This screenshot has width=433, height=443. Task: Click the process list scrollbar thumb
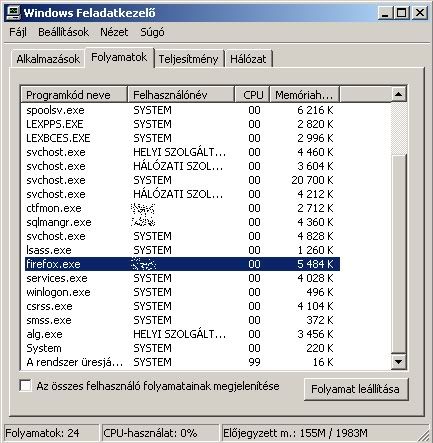[x=398, y=253]
